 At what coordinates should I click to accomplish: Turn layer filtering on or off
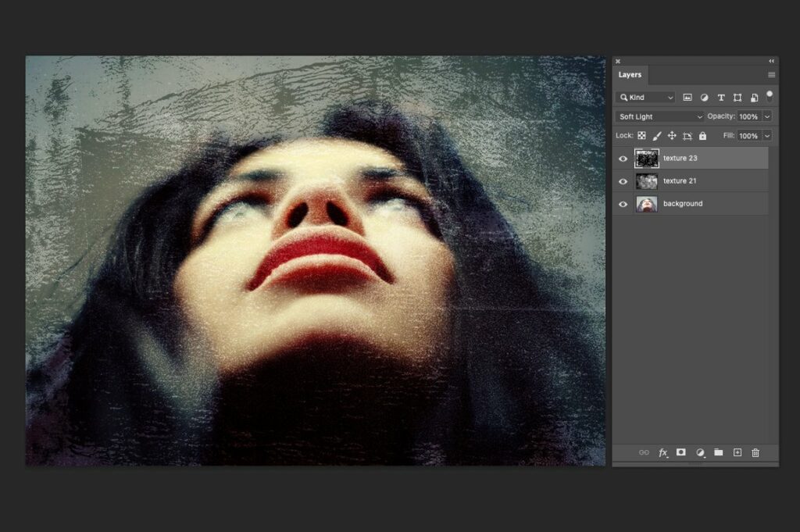click(770, 96)
